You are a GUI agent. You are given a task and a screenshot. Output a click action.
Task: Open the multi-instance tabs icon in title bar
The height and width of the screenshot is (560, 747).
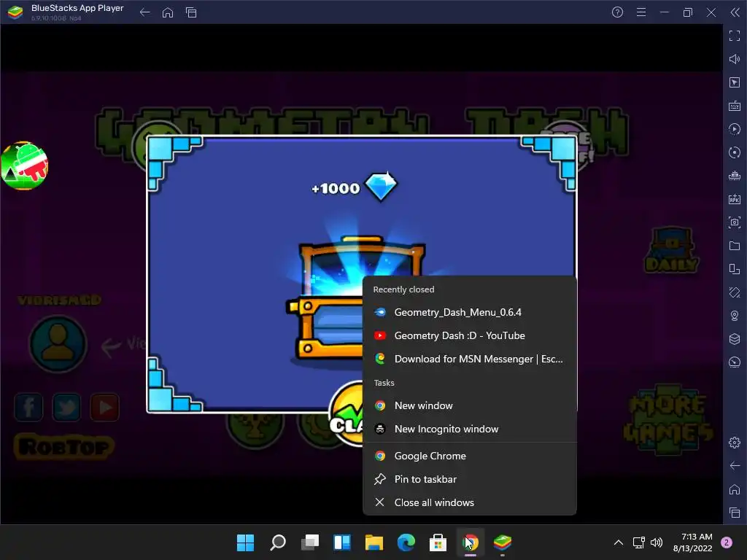(191, 12)
